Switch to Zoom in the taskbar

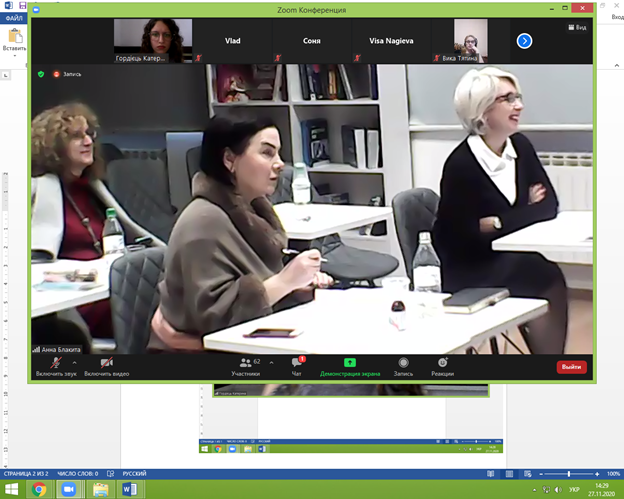(x=69, y=489)
